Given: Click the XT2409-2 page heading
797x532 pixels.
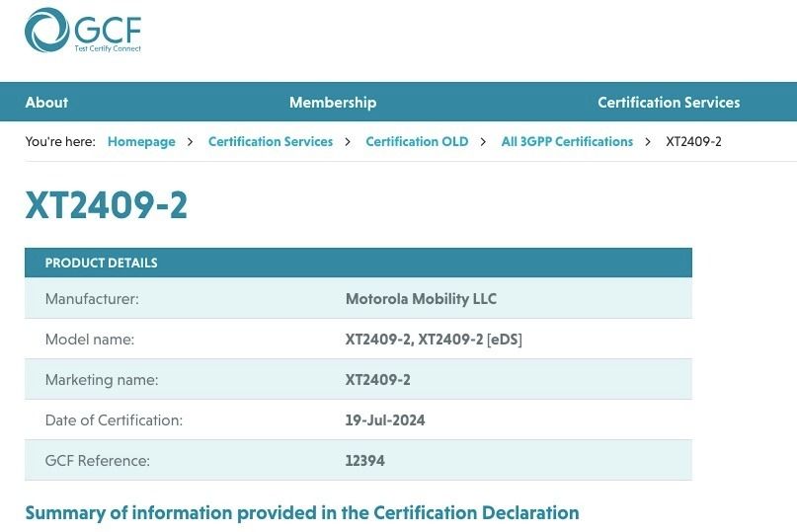Looking at the screenshot, I should point(107,205).
